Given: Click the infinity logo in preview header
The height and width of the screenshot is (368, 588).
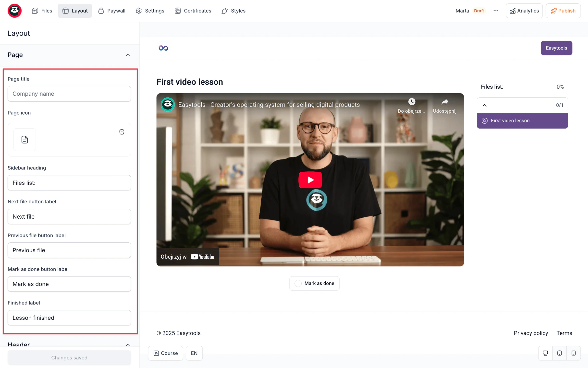Looking at the screenshot, I should point(163,48).
